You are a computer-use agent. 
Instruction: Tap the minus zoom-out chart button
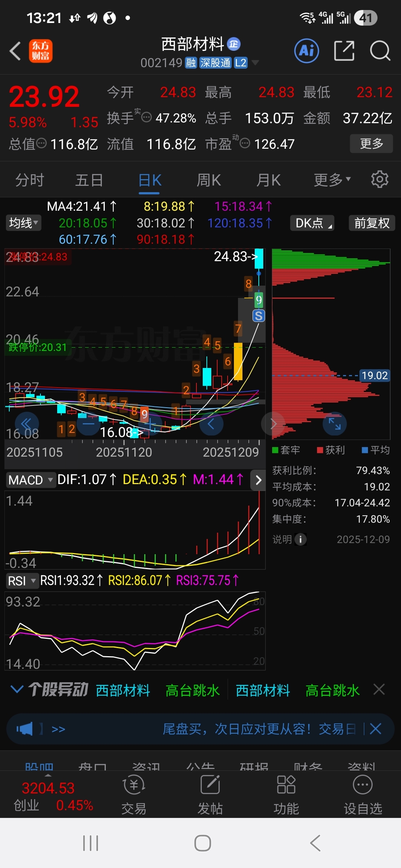(88, 424)
